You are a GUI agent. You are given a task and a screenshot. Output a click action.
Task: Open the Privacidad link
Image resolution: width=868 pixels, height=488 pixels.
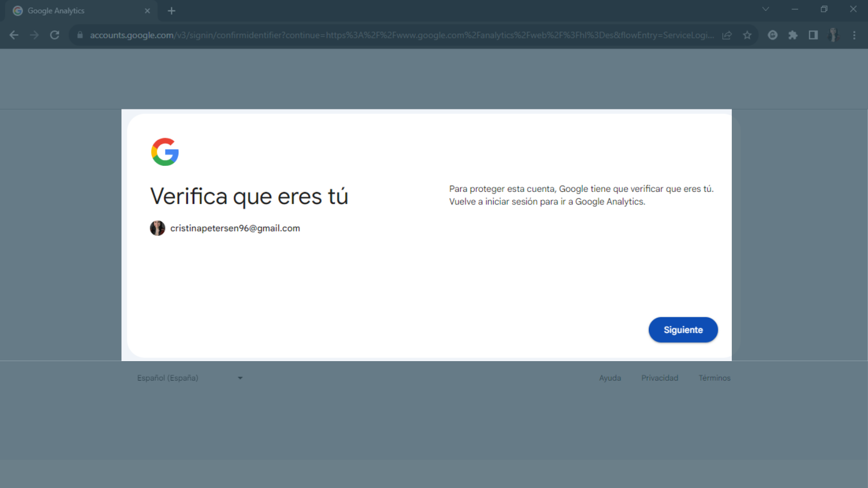tap(660, 378)
